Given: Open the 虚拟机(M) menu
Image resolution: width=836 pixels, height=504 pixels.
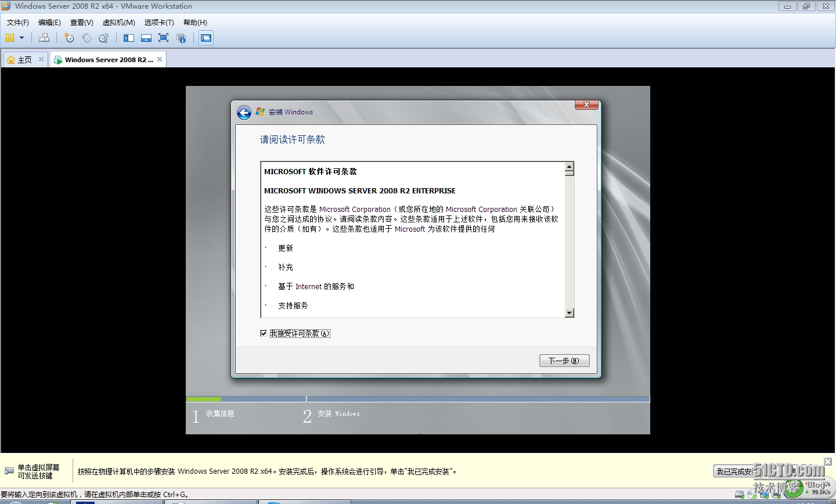Looking at the screenshot, I should coord(118,22).
